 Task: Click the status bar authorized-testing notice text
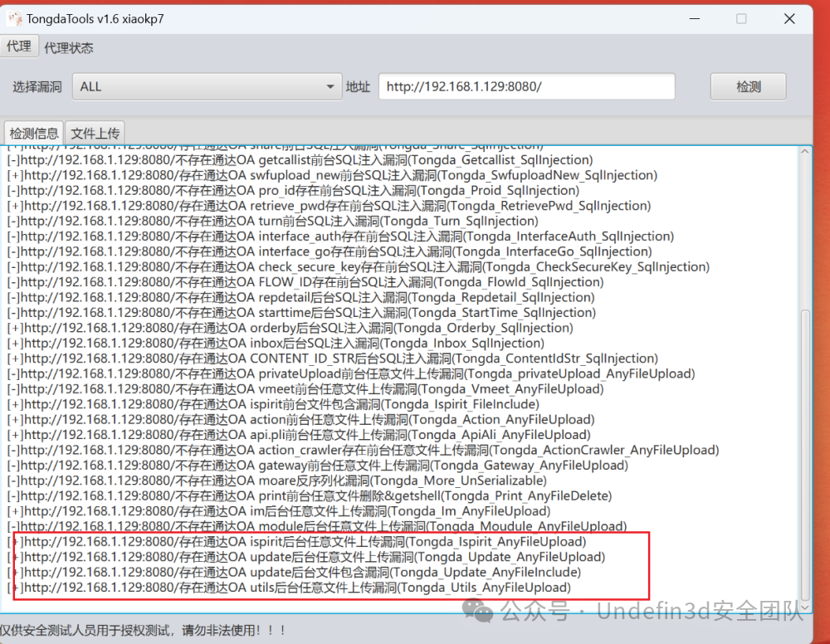[x=143, y=630]
